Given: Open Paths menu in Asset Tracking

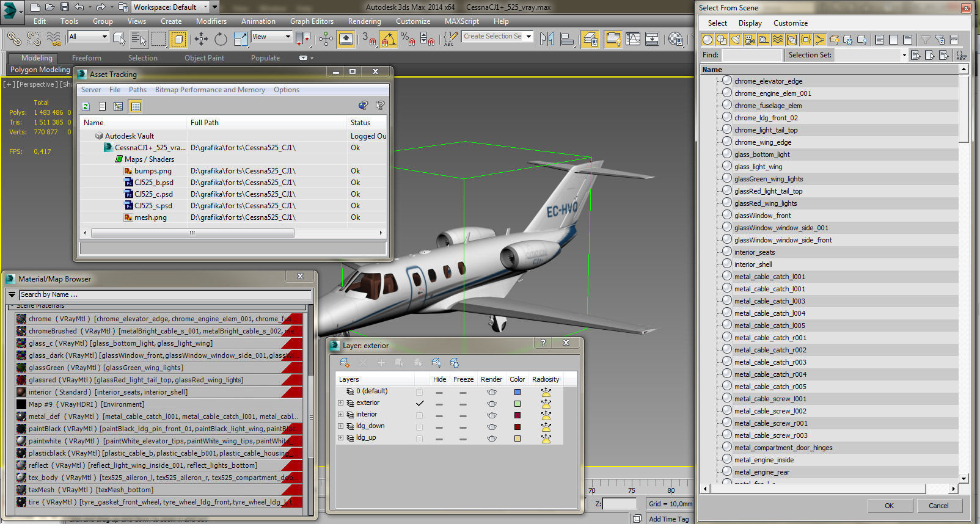Looking at the screenshot, I should (137, 90).
